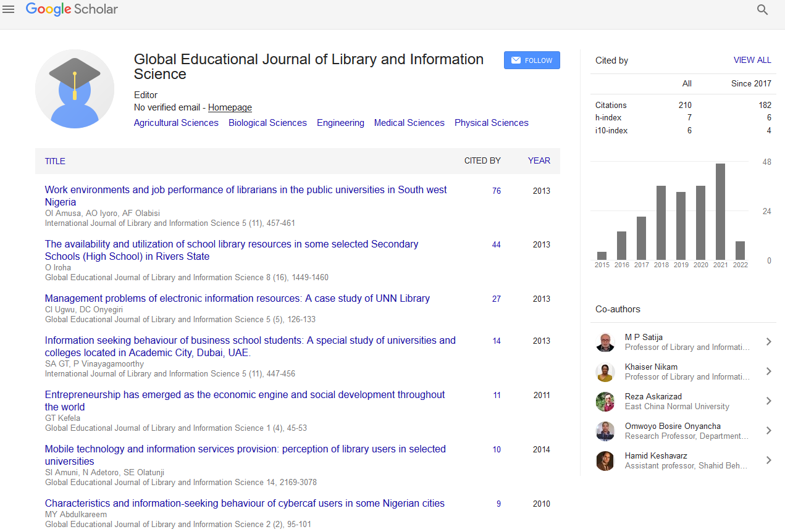Expand chevron next to Reza Askarizad
Screen dimensions: 785x532
tap(768, 401)
